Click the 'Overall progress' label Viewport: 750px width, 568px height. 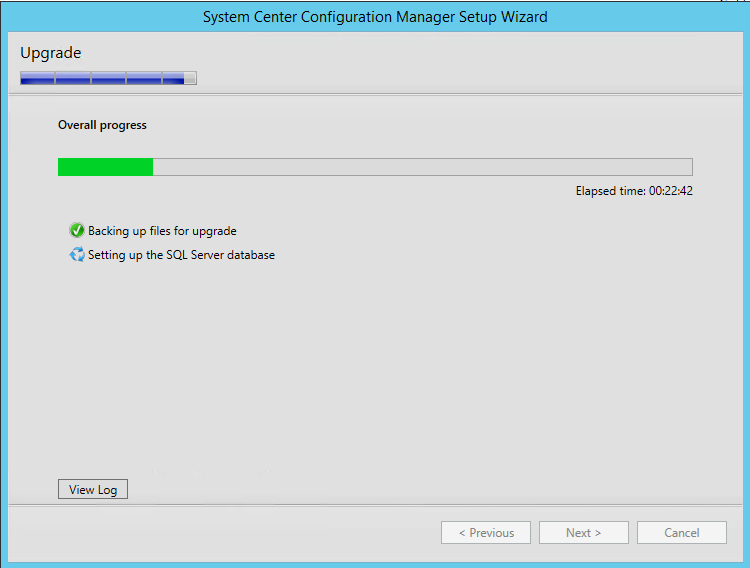[102, 125]
